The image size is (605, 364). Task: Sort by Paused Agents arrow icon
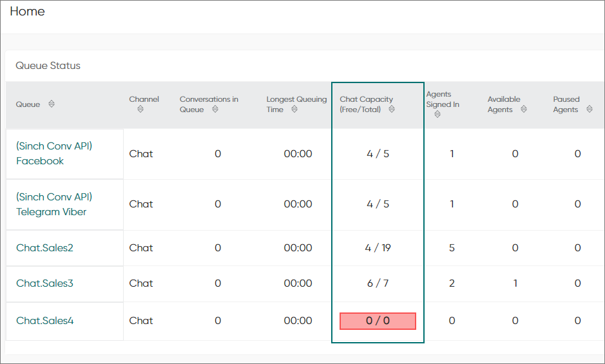pyautogui.click(x=590, y=110)
